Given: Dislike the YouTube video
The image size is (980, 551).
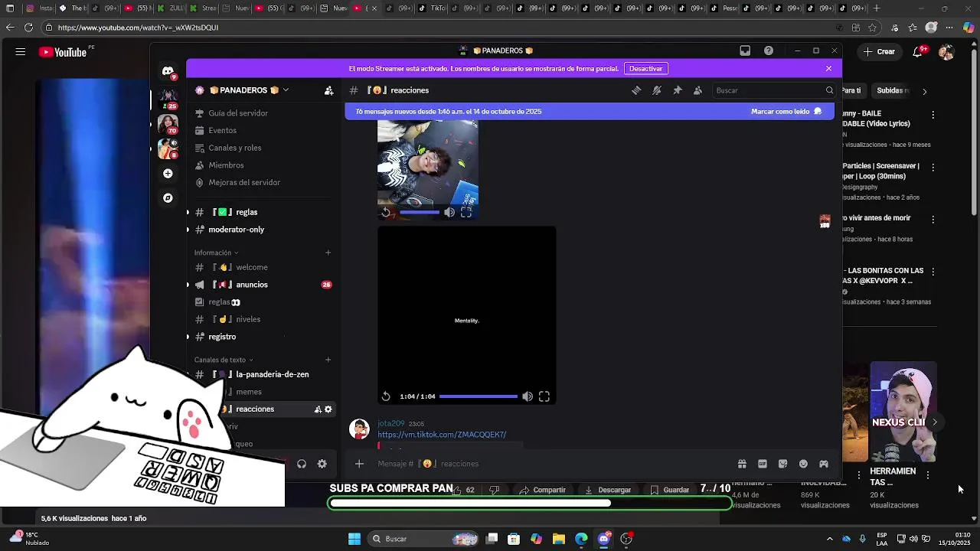Looking at the screenshot, I should tap(495, 490).
